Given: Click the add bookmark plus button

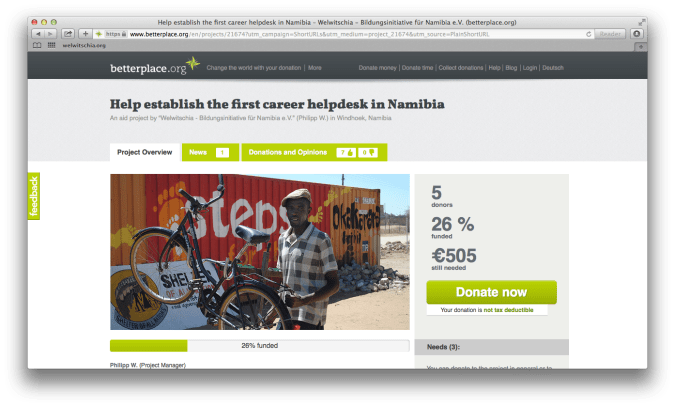Looking at the screenshot, I should 86,33.
